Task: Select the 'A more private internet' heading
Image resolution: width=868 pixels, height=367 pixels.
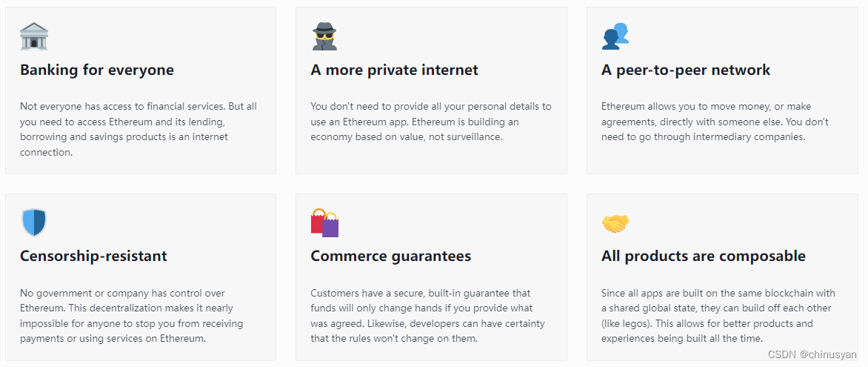Action: tap(394, 70)
